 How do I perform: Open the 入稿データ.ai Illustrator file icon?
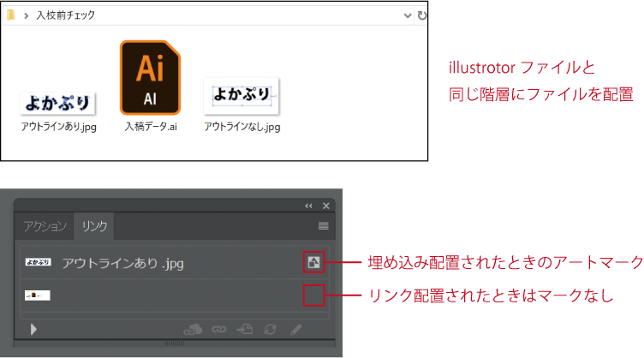coord(151,77)
